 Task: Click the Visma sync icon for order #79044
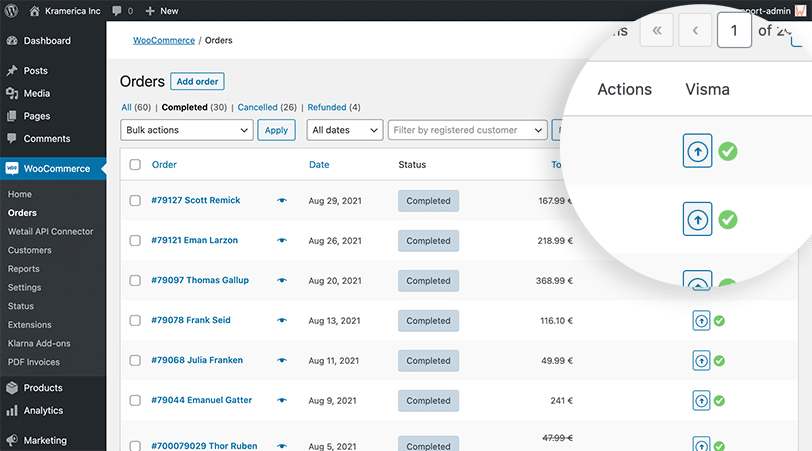(701, 401)
